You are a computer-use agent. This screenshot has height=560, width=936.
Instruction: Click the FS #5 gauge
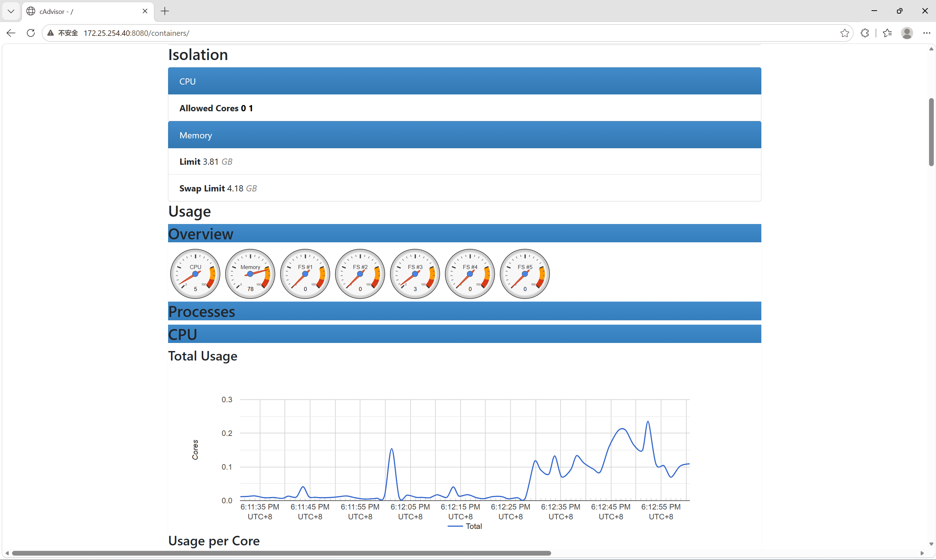point(525,274)
